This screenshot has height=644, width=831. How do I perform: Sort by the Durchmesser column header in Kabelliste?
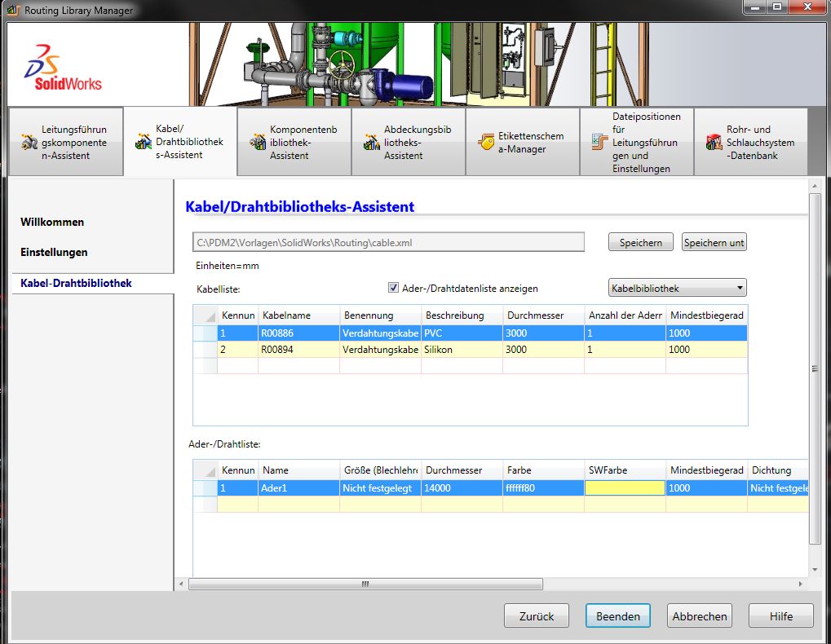coord(543,315)
